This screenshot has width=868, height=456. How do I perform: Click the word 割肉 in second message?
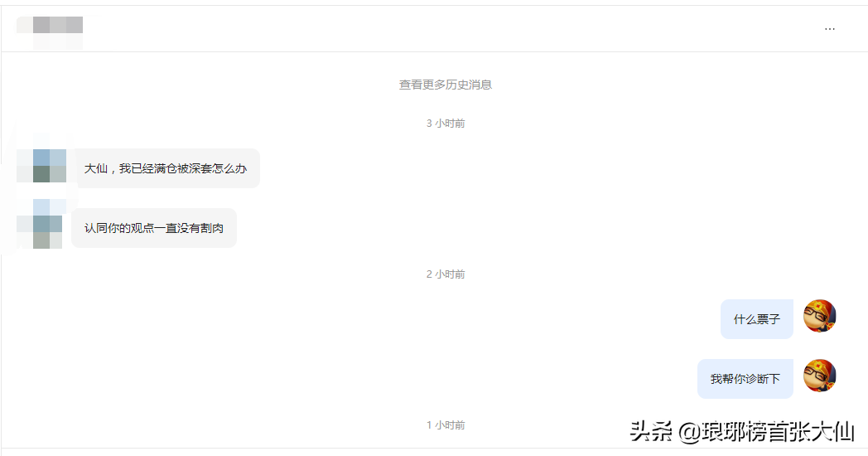(212, 228)
